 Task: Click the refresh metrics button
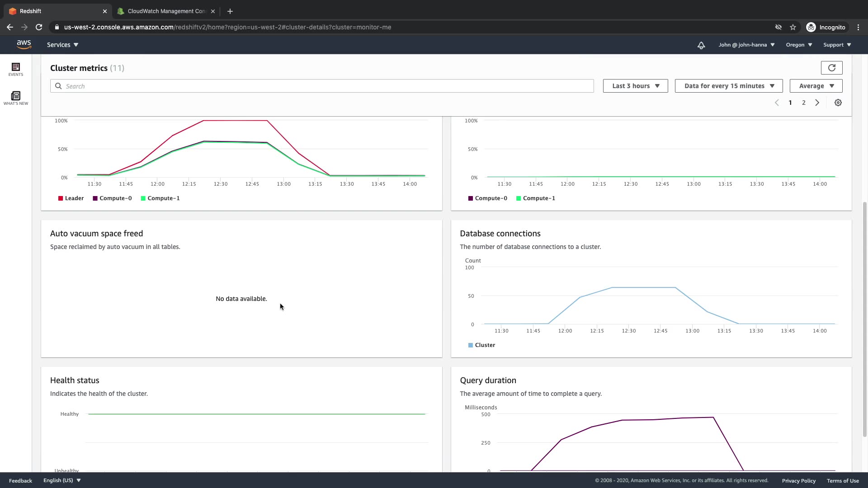[x=831, y=68]
